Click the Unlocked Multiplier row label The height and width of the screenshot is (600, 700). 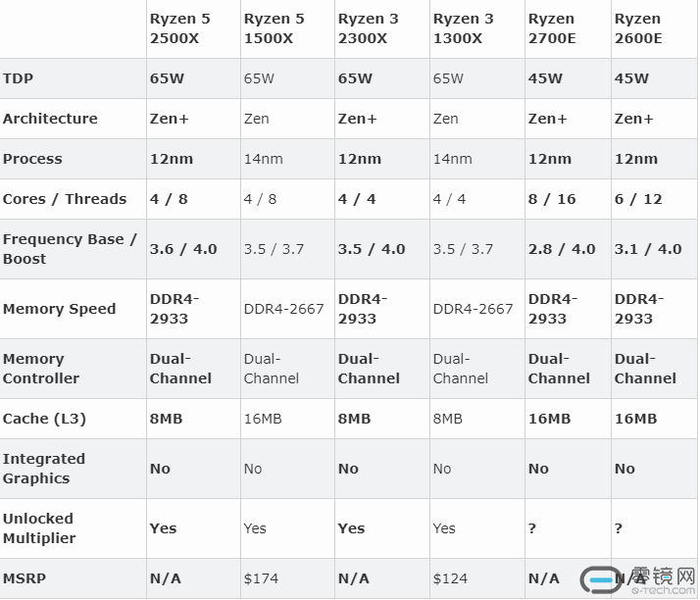point(39,528)
